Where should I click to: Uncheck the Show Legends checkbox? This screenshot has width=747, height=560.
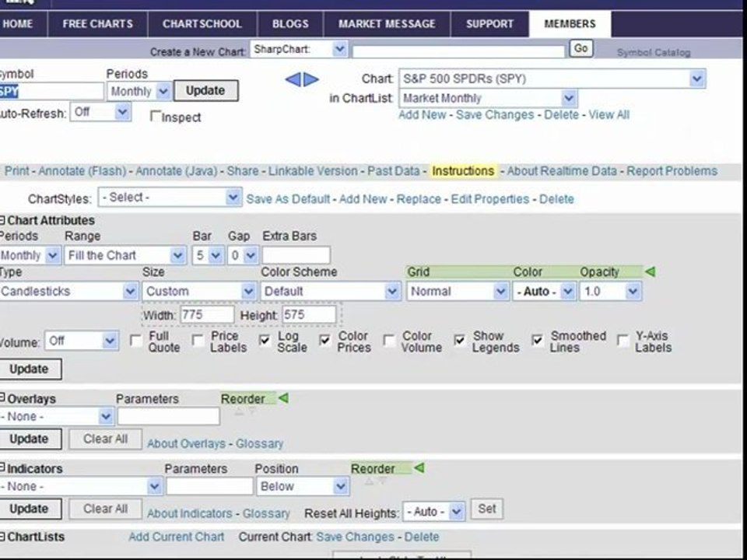pos(460,341)
